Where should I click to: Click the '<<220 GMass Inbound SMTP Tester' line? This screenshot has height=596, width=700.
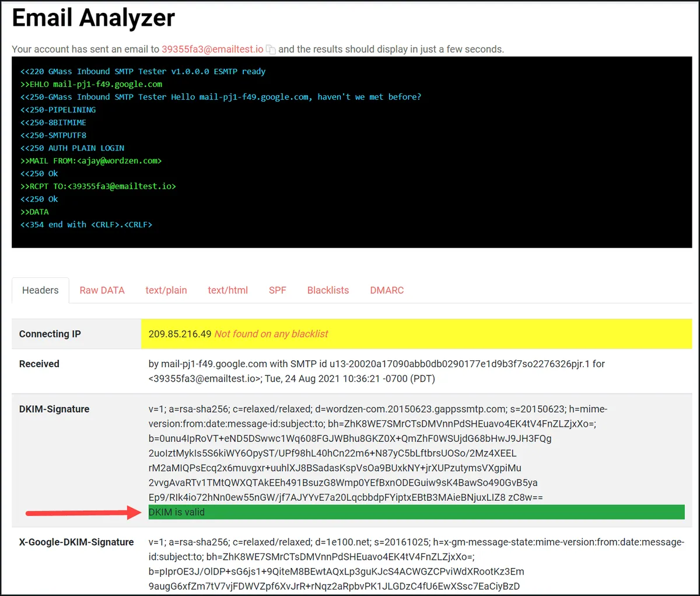tap(143, 71)
